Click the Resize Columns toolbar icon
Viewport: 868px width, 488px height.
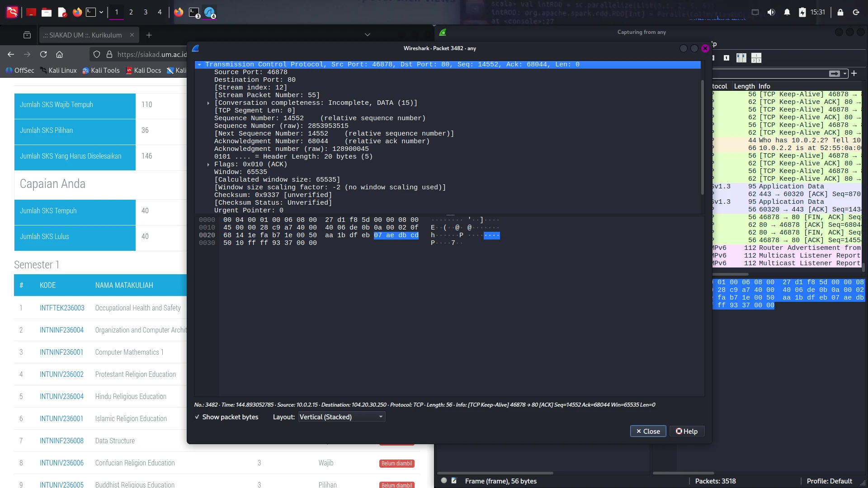click(x=741, y=58)
